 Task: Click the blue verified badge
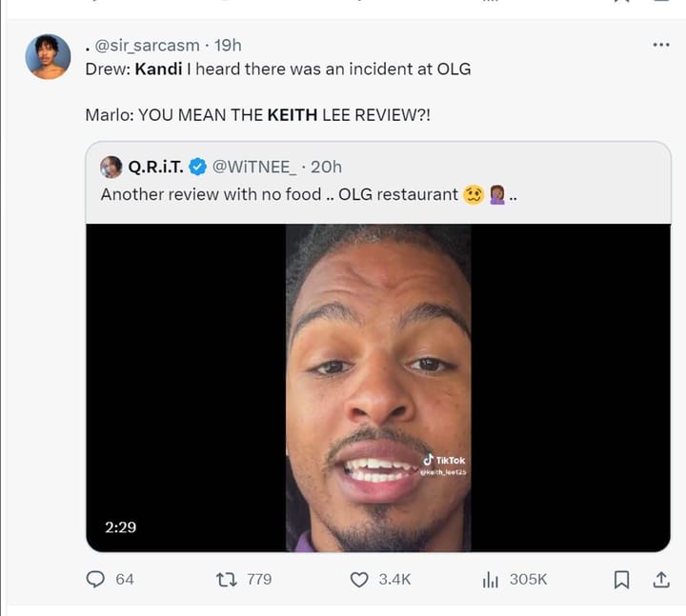[x=197, y=167]
